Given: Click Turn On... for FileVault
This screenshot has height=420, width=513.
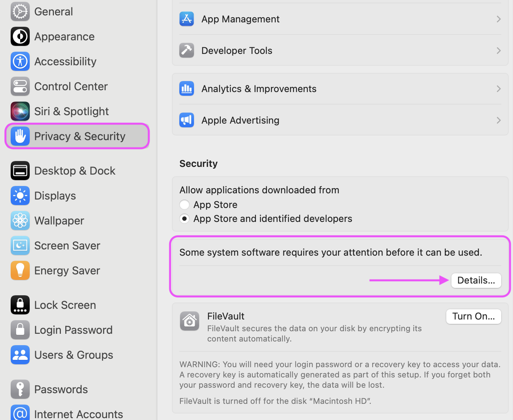Looking at the screenshot, I should coord(473,317).
